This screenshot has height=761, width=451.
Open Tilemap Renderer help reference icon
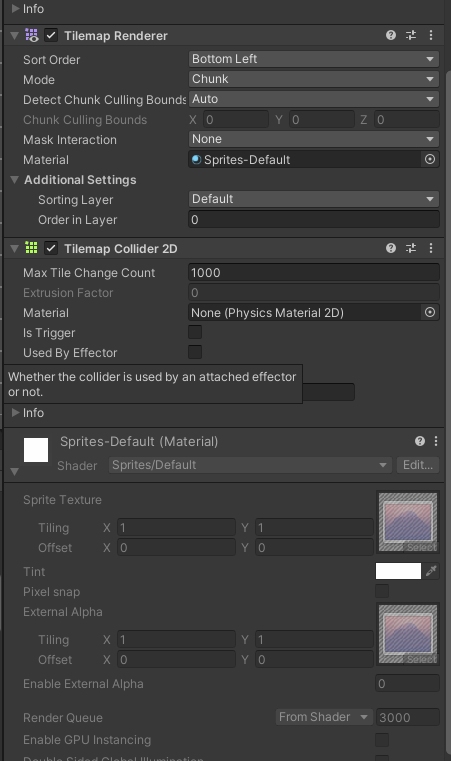click(x=391, y=35)
